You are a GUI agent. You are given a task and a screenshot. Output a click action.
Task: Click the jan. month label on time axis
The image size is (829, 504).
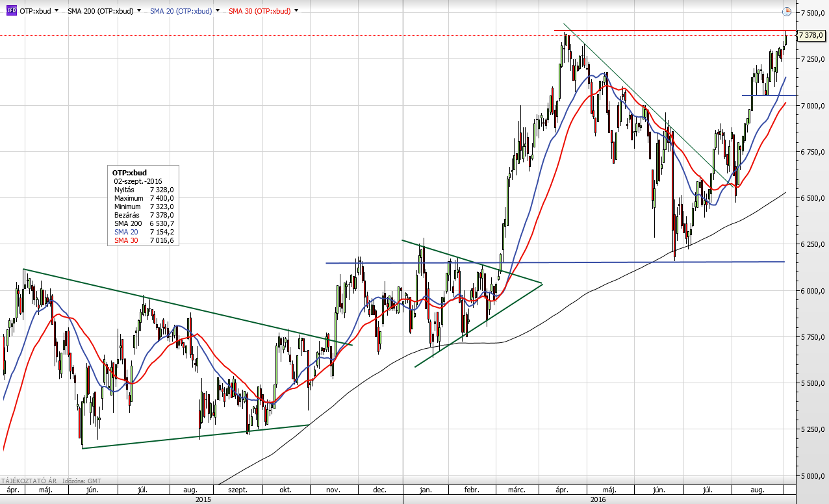[426, 489]
